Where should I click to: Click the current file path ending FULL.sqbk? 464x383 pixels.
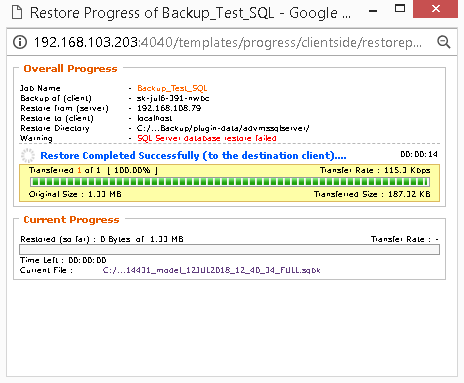(x=212, y=270)
